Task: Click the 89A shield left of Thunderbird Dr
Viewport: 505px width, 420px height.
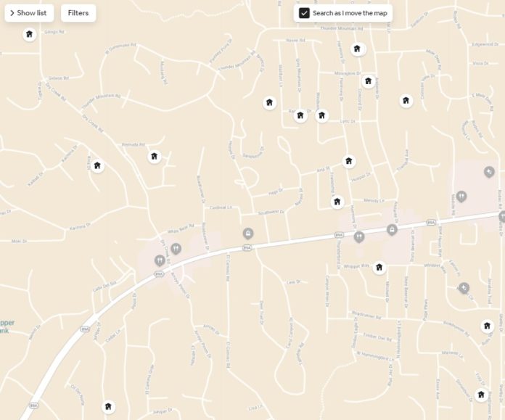Action: pyautogui.click(x=339, y=235)
